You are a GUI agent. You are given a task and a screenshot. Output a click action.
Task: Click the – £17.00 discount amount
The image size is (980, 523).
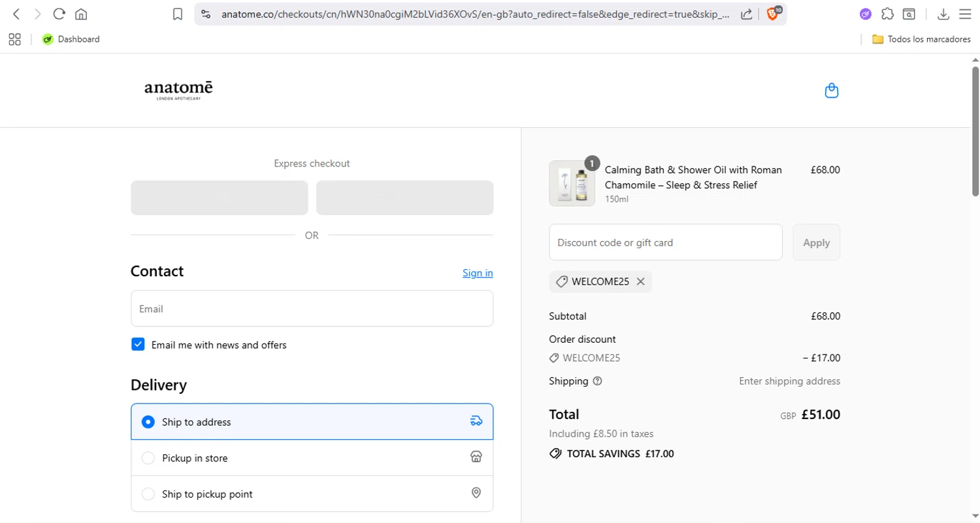[x=821, y=358]
